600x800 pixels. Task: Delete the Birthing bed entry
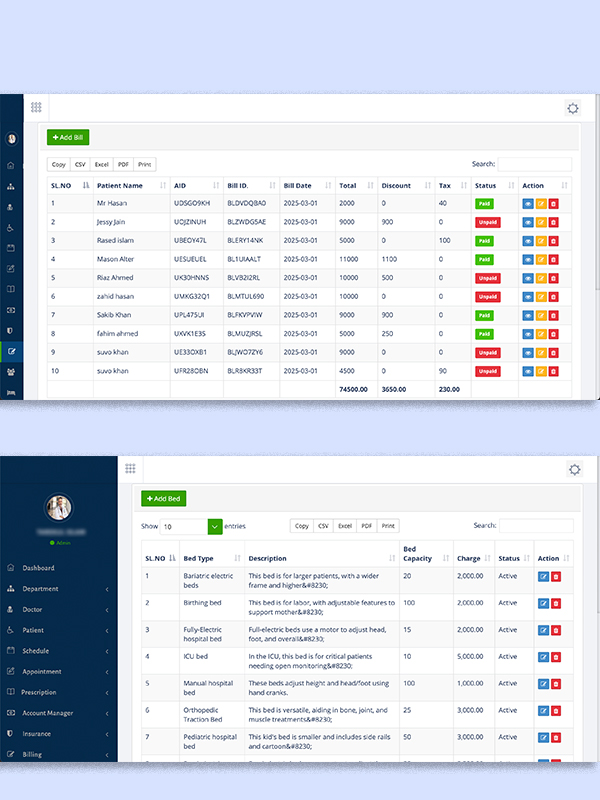tap(556, 603)
